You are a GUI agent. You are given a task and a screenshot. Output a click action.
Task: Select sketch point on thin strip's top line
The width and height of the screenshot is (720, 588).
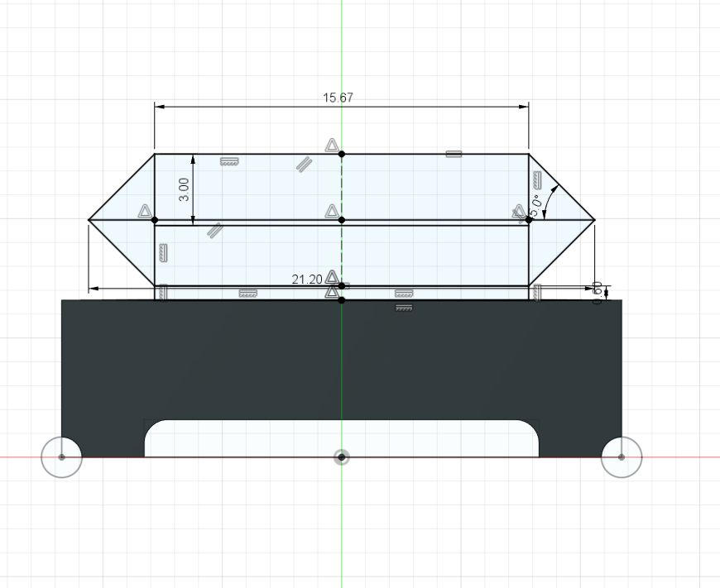click(x=342, y=286)
